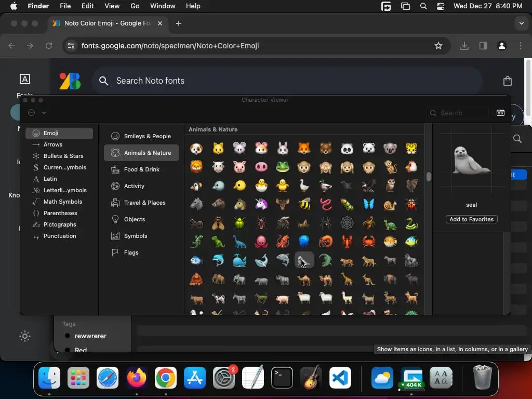
Task: Switch to Flags category
Action: [x=141, y=252]
